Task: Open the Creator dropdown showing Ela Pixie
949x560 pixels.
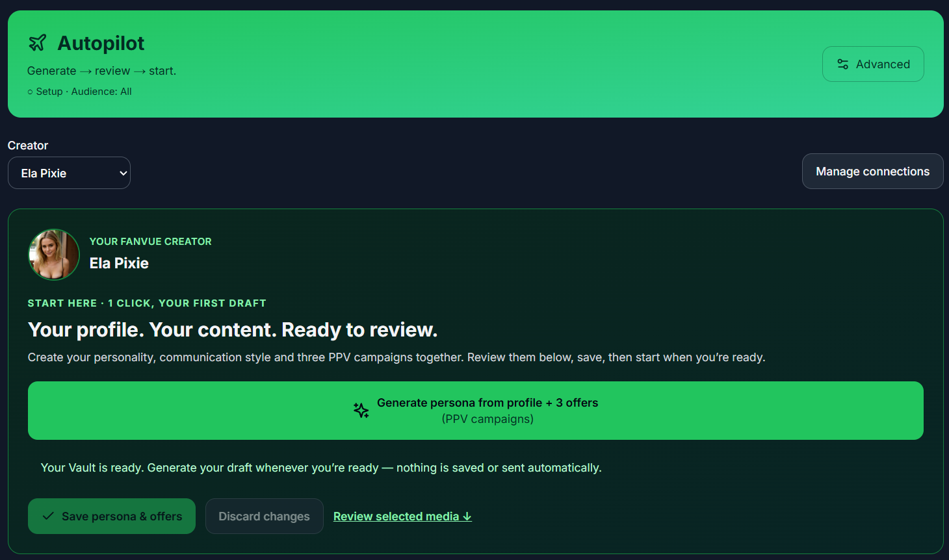Action: pyautogui.click(x=69, y=173)
